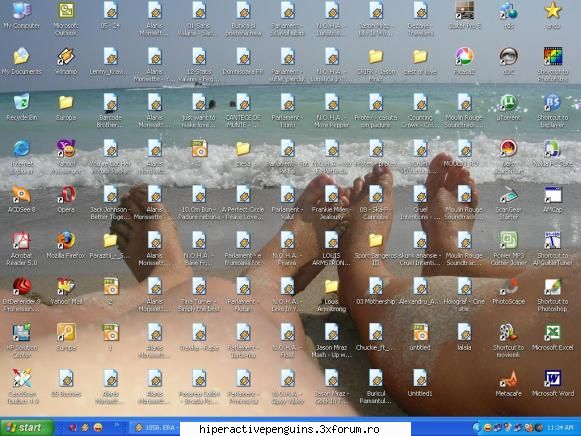Open the Europa key-icon shortcut
Image resolution: width=581 pixels, height=436 pixels.
pyautogui.click(x=66, y=337)
